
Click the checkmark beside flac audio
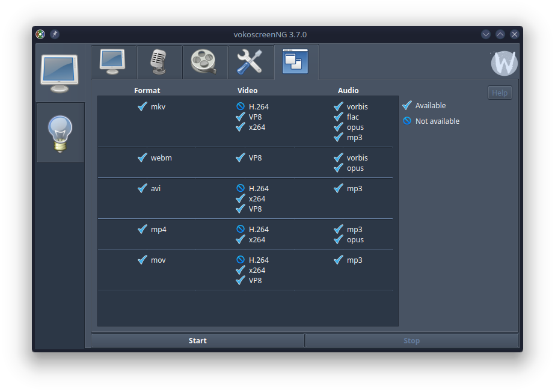pos(339,117)
